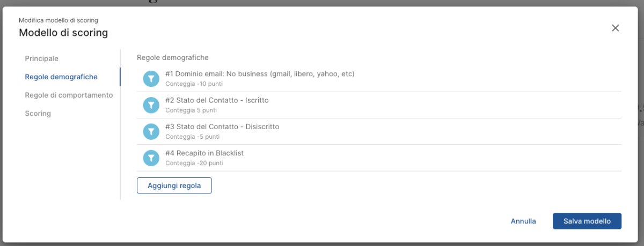
Task: Open rule #4 Recapito in Blacklist
Action: coord(204,153)
